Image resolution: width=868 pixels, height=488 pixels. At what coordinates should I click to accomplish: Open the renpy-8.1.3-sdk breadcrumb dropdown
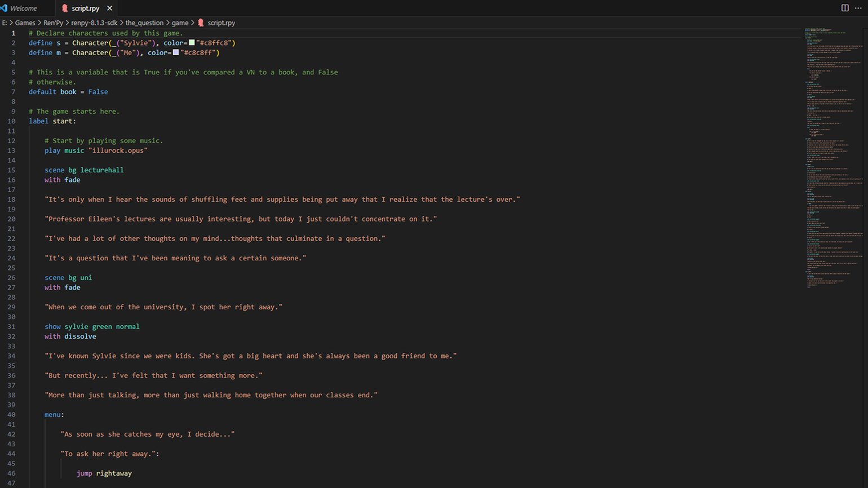tap(94, 23)
